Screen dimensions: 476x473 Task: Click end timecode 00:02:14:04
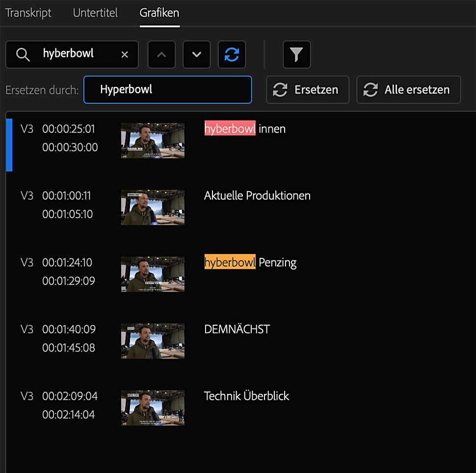coord(69,415)
